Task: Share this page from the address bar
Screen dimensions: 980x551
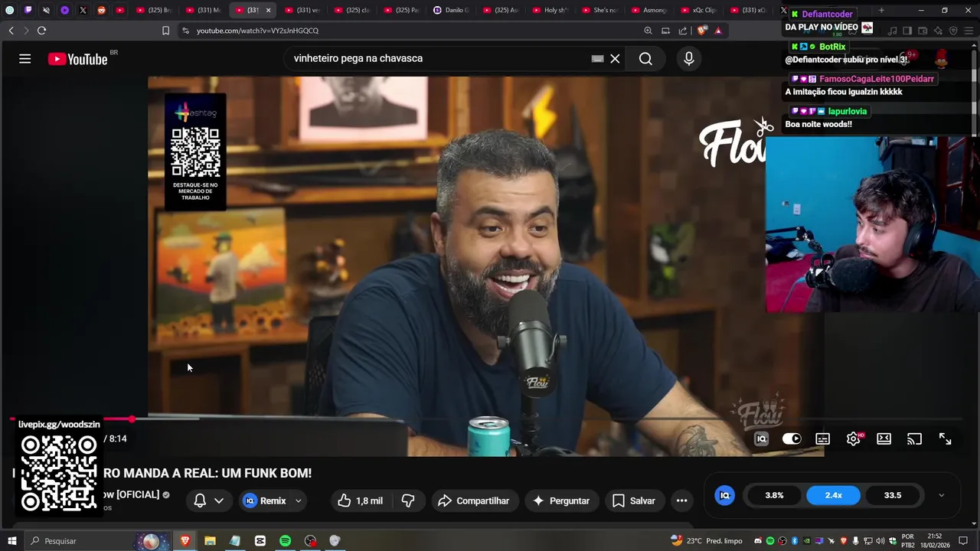Action: tap(683, 31)
